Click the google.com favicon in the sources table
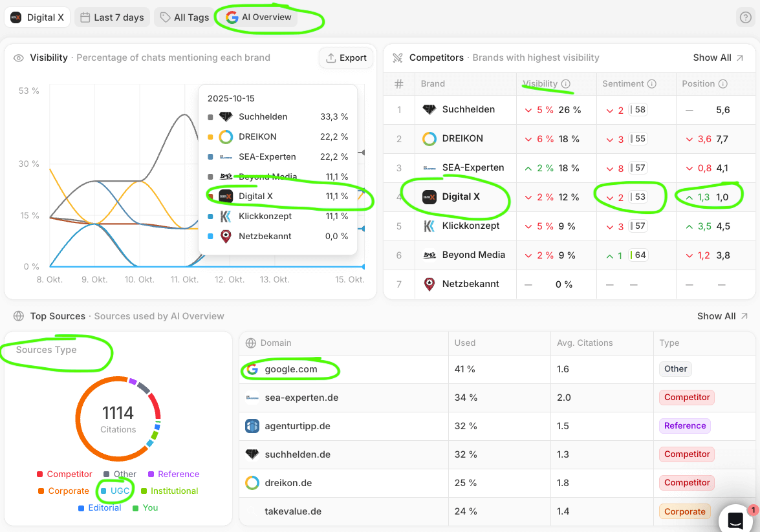The image size is (760, 532). coord(254,368)
